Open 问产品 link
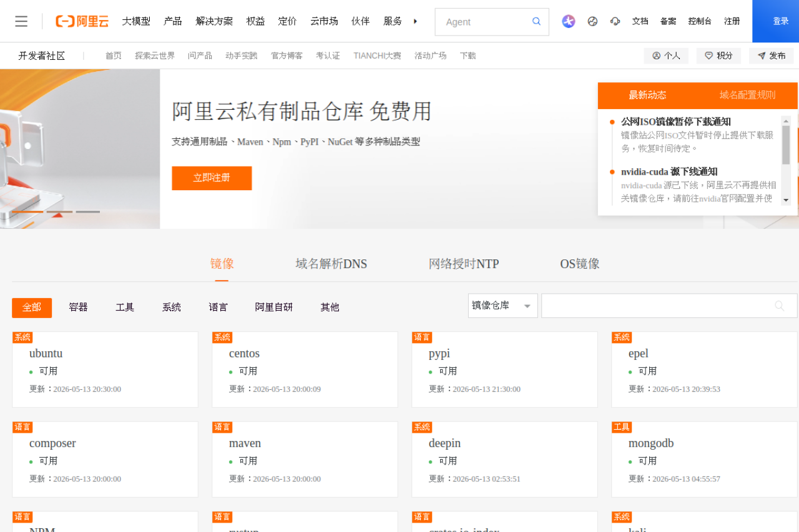799x532 pixels. coord(200,56)
